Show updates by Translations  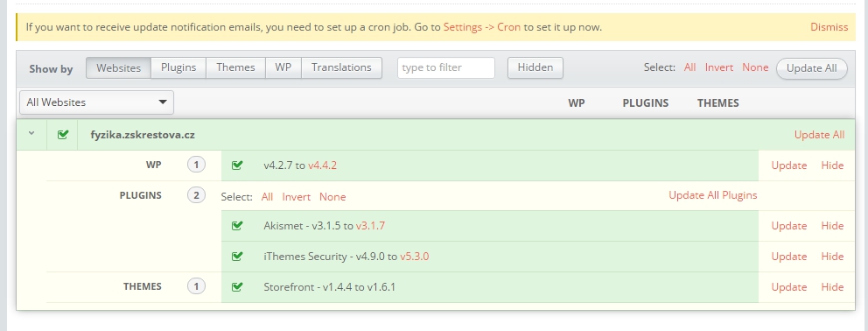tap(341, 67)
